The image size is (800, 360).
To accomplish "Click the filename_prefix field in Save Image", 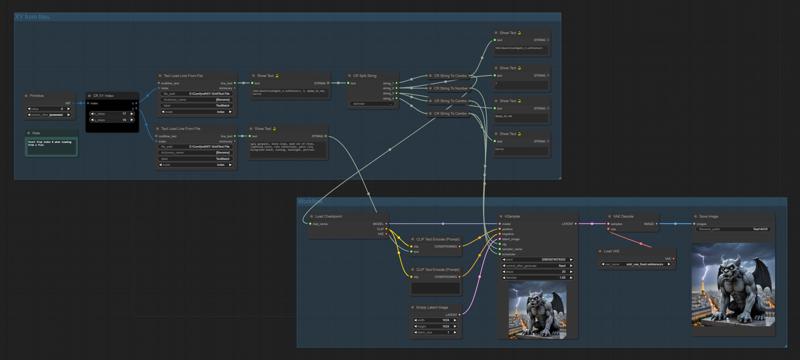I will point(733,229).
